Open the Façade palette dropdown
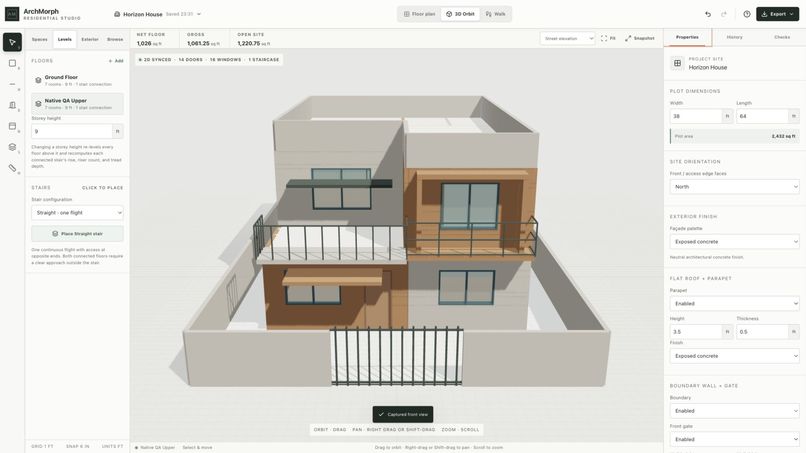This screenshot has width=806, height=453. click(735, 242)
